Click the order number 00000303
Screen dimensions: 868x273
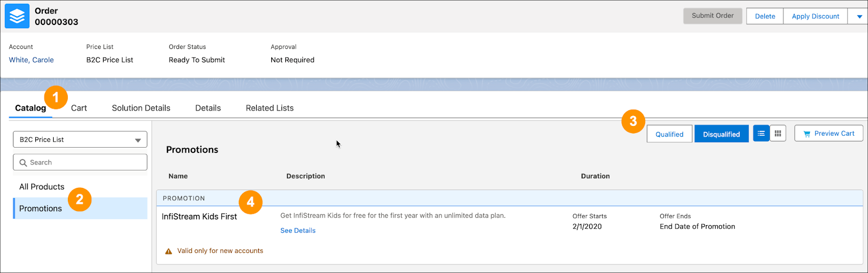[56, 22]
